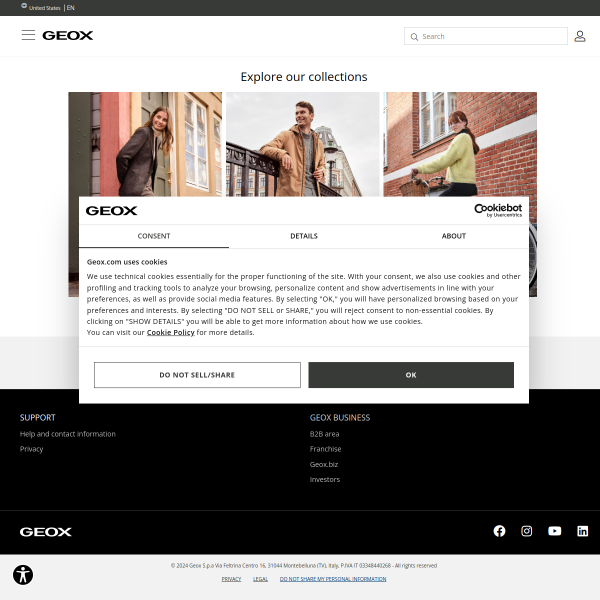600x600 pixels.
Task: Open Help and contact information
Action: 67,434
